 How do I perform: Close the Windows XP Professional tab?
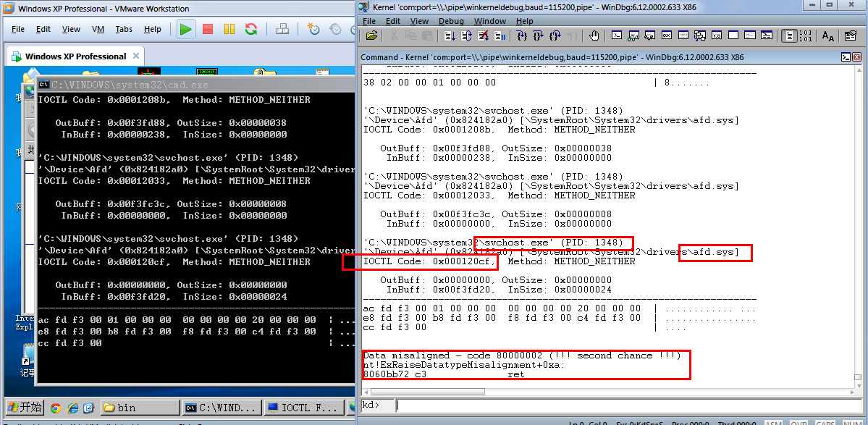[x=138, y=56]
